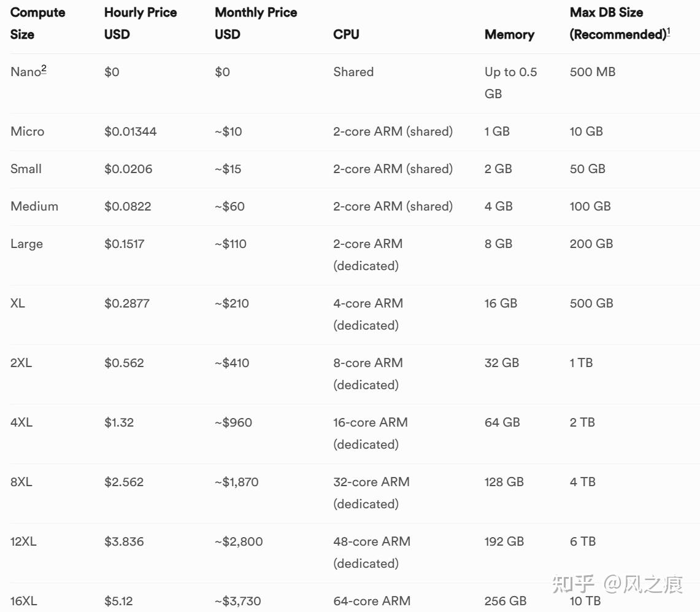Open footnote 1 next to Max DB Size (Recommended)
This screenshot has height=612, width=700.
click(668, 31)
